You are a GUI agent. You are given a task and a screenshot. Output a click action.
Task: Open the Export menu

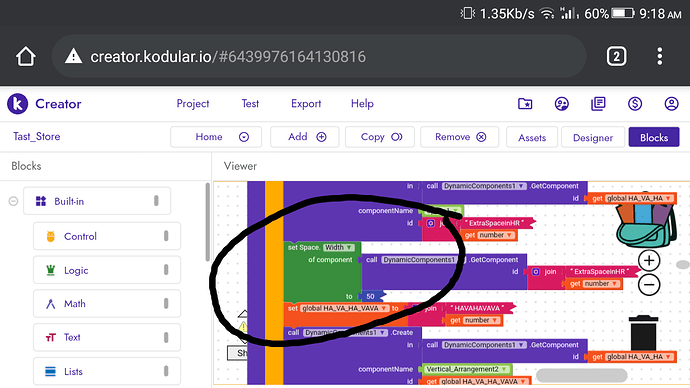click(306, 104)
